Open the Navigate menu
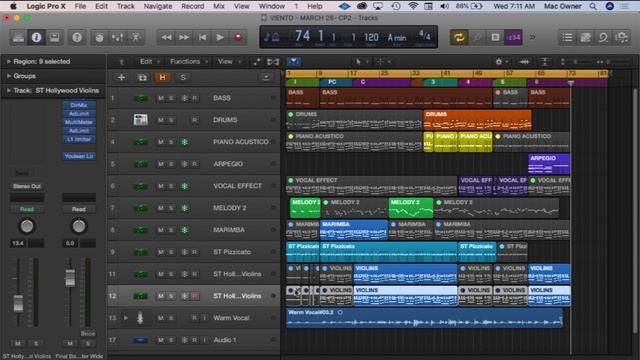 pos(158,6)
